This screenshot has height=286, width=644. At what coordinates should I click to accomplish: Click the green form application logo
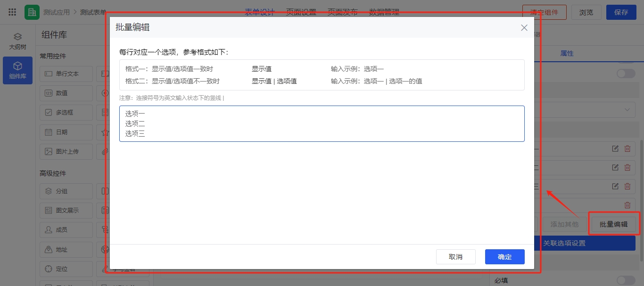(32, 12)
